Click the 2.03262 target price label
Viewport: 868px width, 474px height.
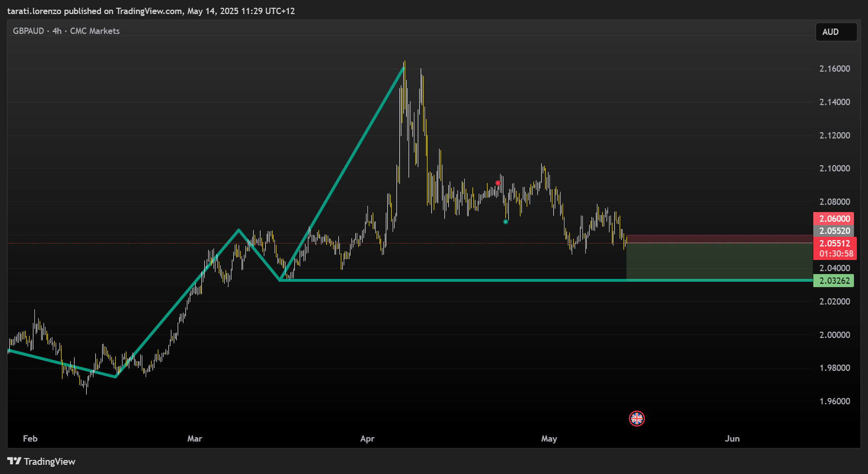834,281
